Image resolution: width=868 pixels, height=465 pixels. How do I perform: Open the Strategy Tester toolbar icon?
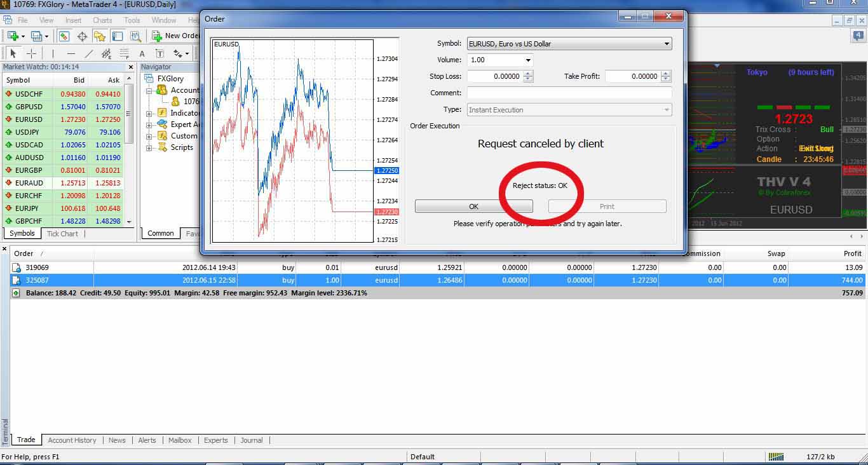(x=135, y=36)
